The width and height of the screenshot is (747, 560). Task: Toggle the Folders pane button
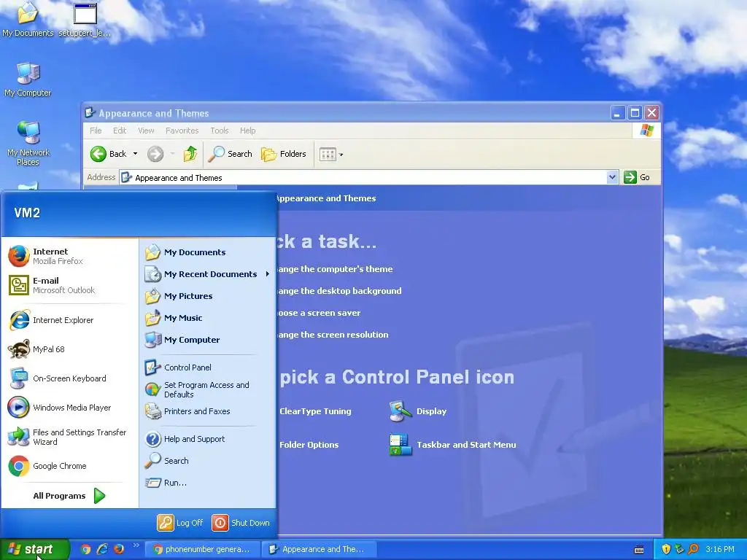284,154
